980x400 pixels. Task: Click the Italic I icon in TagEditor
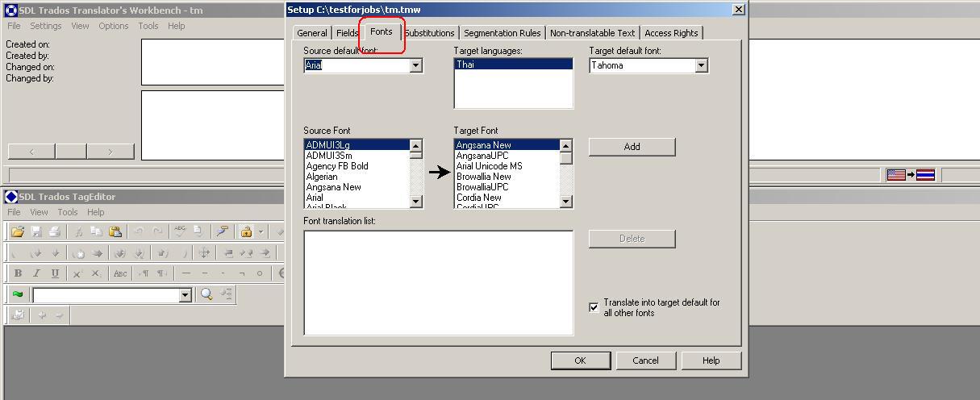point(36,273)
